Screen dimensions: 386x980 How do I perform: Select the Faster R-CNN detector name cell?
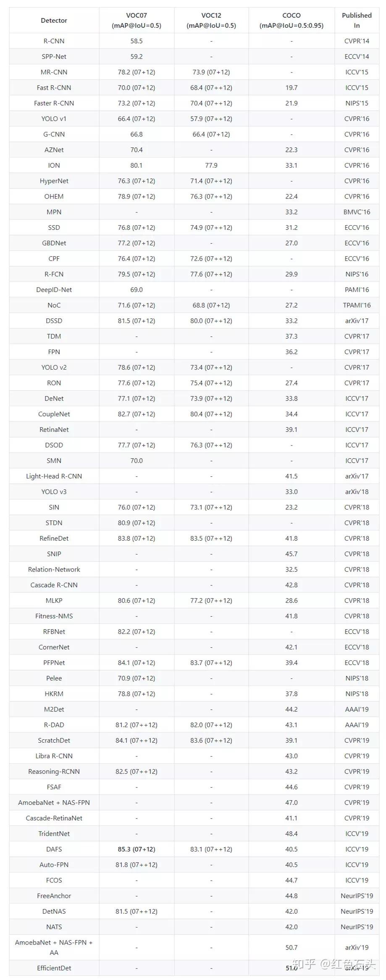(54, 103)
